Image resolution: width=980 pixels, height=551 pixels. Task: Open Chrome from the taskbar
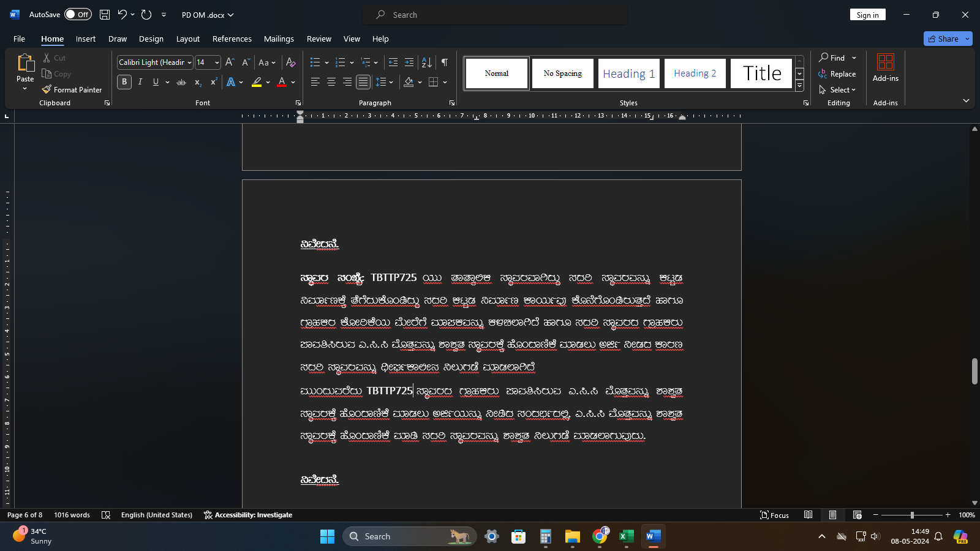(x=600, y=536)
